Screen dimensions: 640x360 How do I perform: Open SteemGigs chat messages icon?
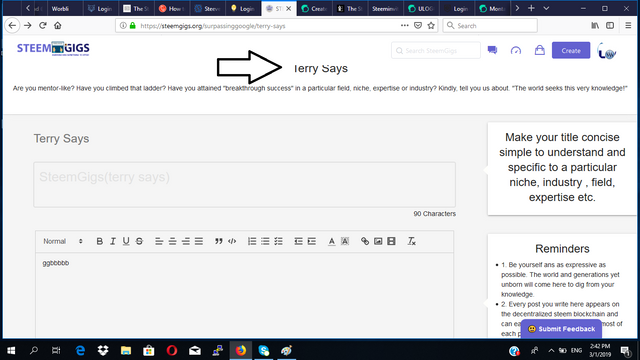click(x=492, y=50)
